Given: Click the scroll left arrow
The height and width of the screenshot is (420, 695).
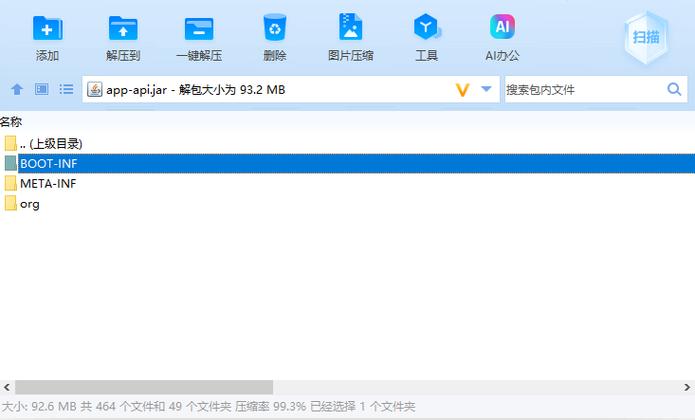Looking at the screenshot, I should tap(7, 387).
